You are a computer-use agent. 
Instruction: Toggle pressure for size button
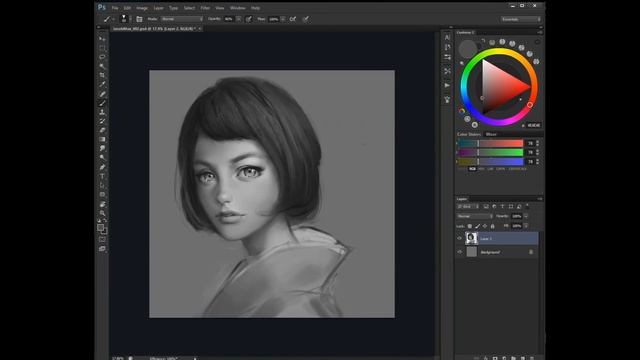point(306,19)
